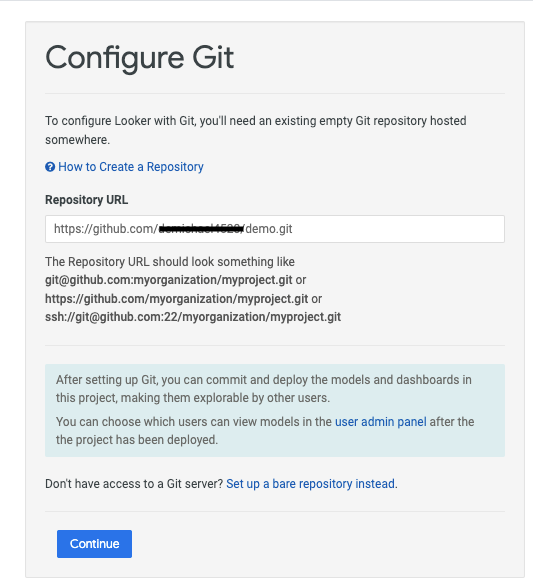The width and height of the screenshot is (533, 585).
Task: Click the ssh://git@github.com:22 example URL text
Action: coord(193,317)
